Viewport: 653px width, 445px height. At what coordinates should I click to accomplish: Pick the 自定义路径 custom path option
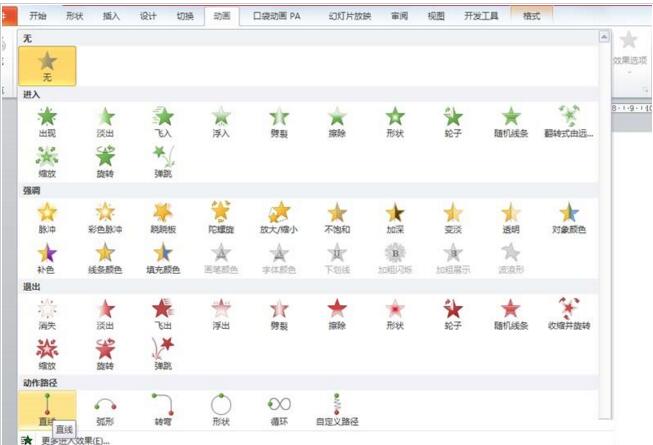(x=337, y=409)
